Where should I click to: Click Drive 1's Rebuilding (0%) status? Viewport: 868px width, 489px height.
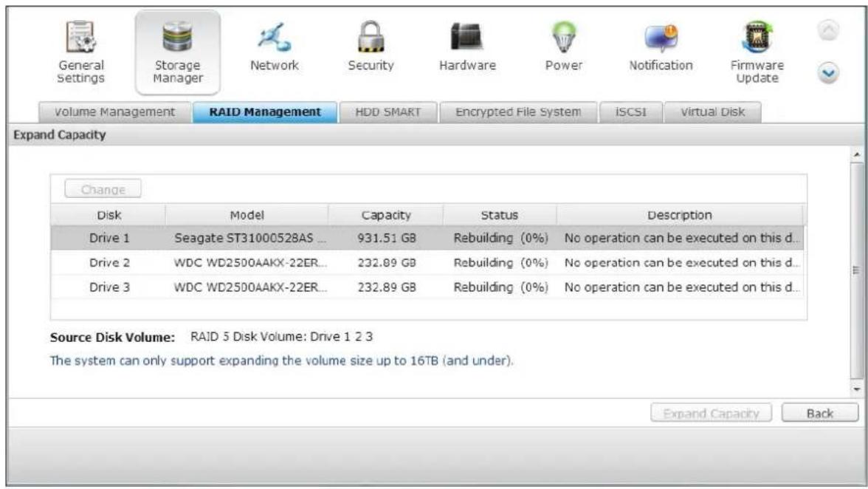pyautogui.click(x=500, y=238)
